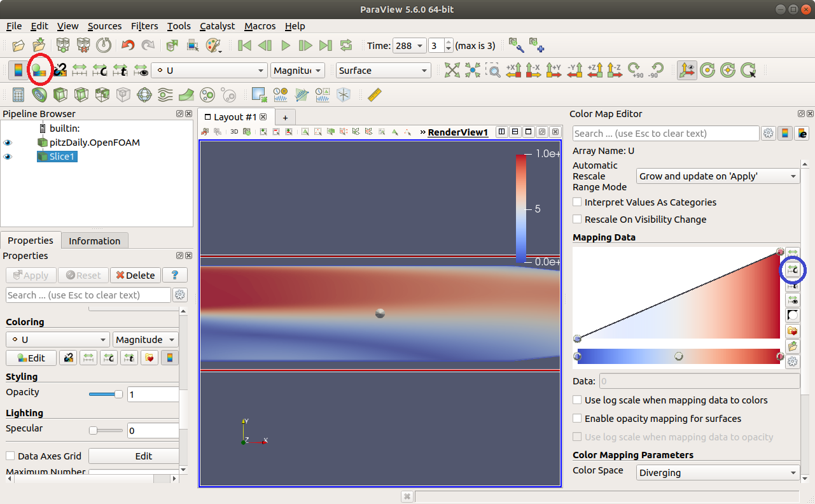Screen dimensions: 815x504
Task: Click the Delete button
Action: point(136,276)
